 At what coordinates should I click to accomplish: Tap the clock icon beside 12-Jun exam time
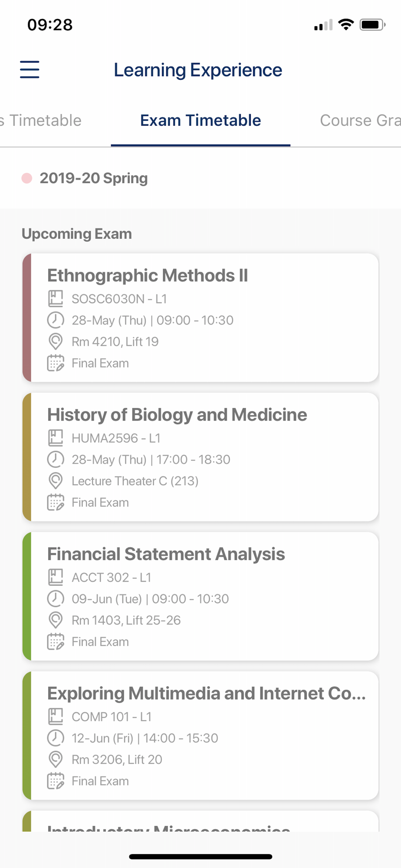(56, 738)
